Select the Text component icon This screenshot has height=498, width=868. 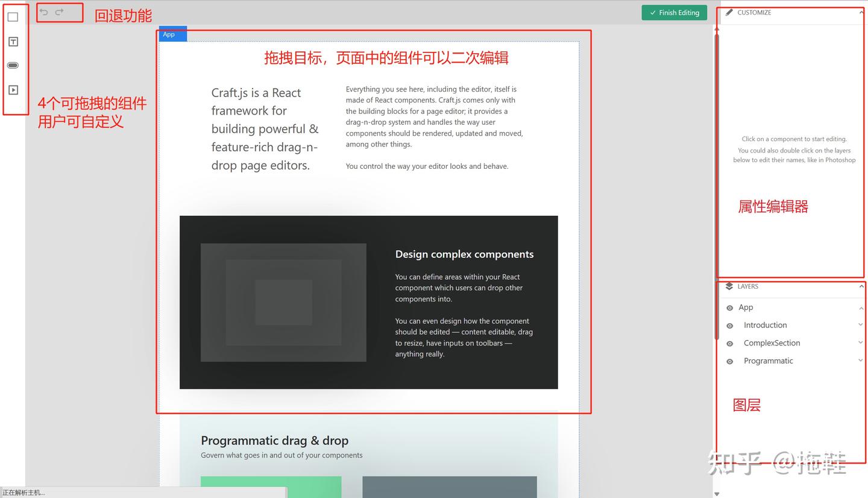tap(13, 41)
